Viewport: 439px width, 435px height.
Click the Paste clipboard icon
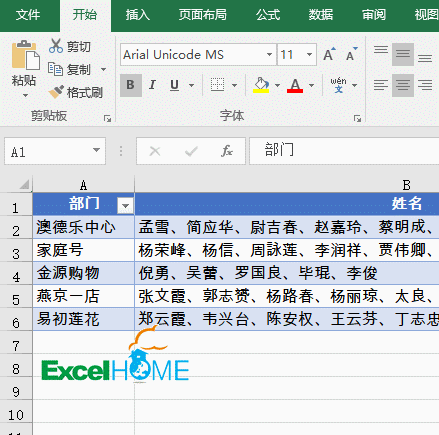tap(26, 55)
